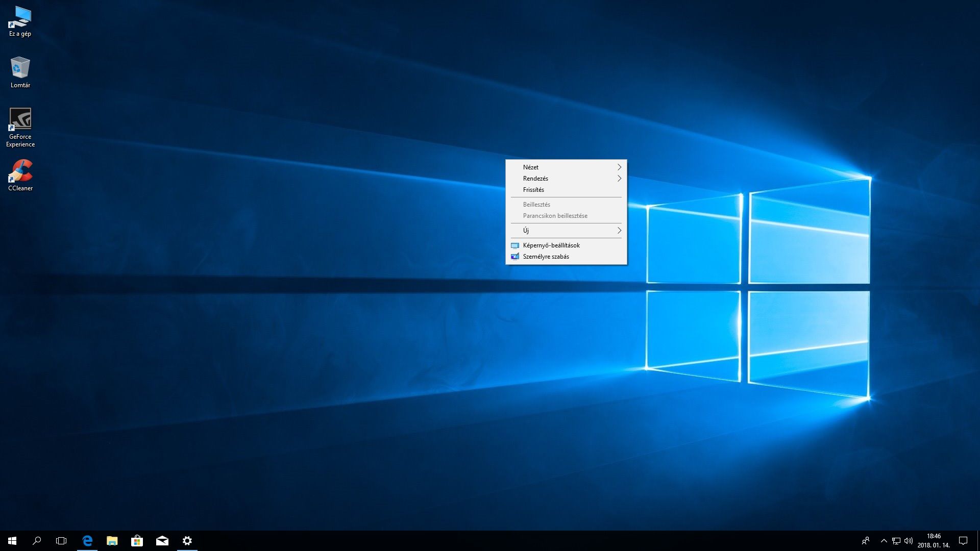Open the Nézet submenu in context menu
This screenshot has height=551, width=980.
(566, 167)
